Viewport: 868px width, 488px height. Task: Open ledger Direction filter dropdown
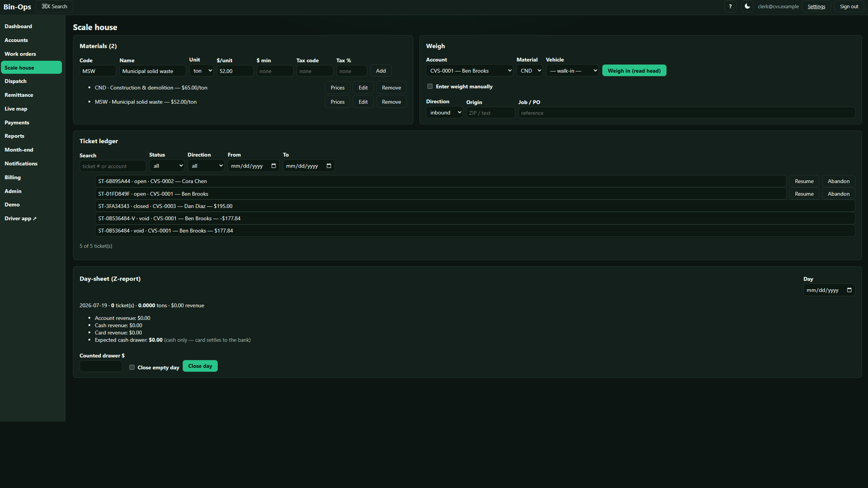pyautogui.click(x=206, y=166)
